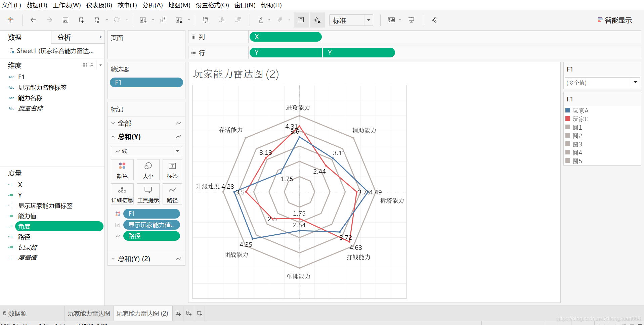Open the 文件 menu
The height and width of the screenshot is (325, 644).
click(11, 5)
